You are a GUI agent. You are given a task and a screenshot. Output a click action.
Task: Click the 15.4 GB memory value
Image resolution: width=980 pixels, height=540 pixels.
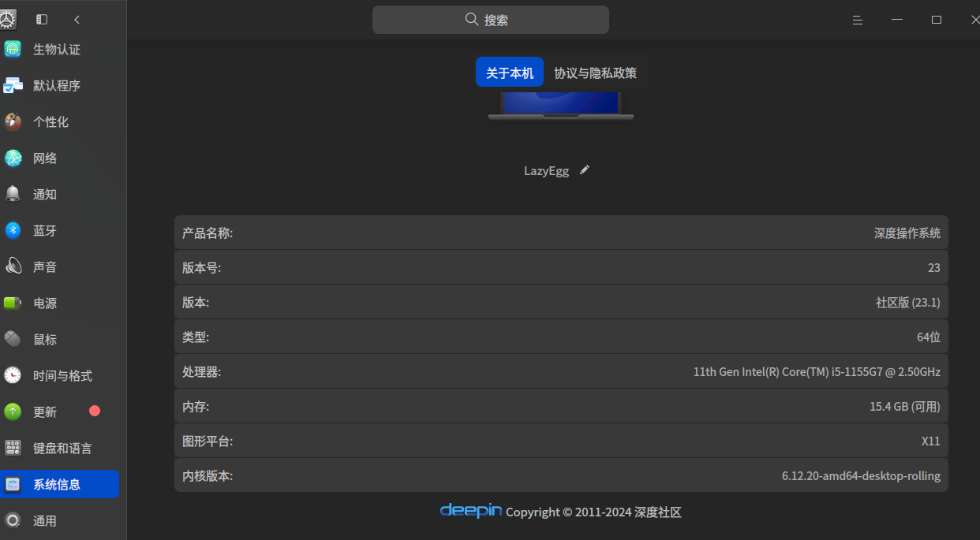[x=905, y=407]
